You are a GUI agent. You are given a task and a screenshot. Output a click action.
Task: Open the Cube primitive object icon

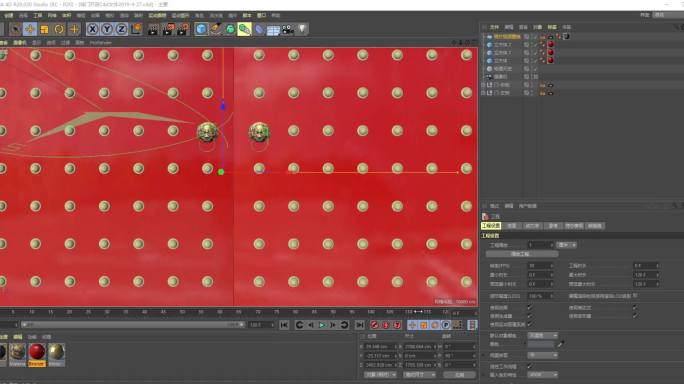click(x=201, y=29)
